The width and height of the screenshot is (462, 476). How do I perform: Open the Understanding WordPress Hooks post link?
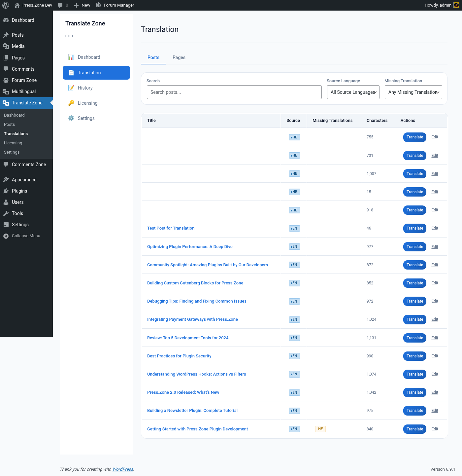[197, 374]
